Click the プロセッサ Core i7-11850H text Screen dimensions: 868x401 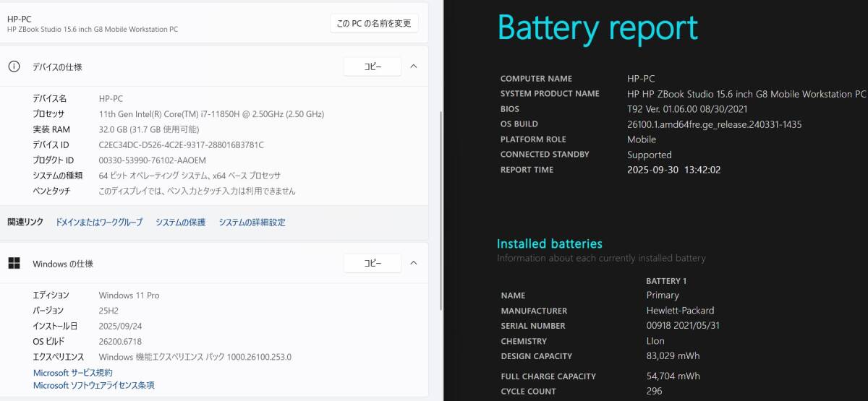211,114
